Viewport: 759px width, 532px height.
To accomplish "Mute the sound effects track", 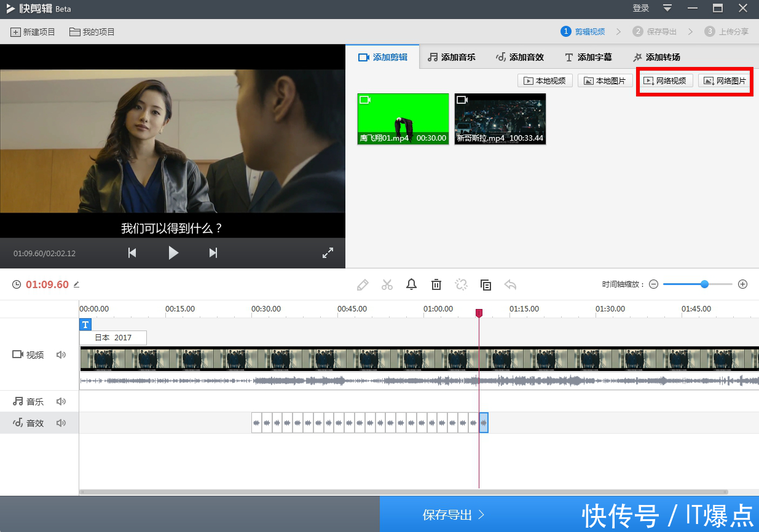I will (61, 423).
